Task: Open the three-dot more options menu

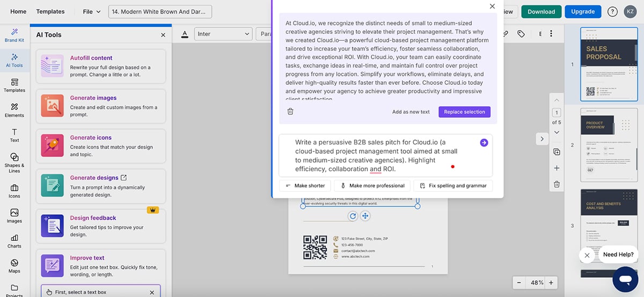Action: [x=552, y=34]
